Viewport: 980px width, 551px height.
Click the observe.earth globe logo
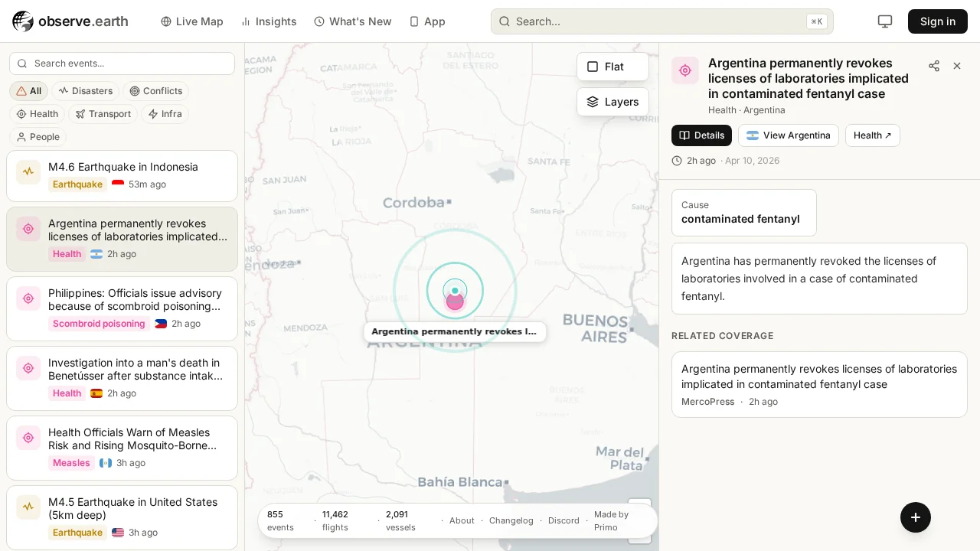tap(22, 21)
